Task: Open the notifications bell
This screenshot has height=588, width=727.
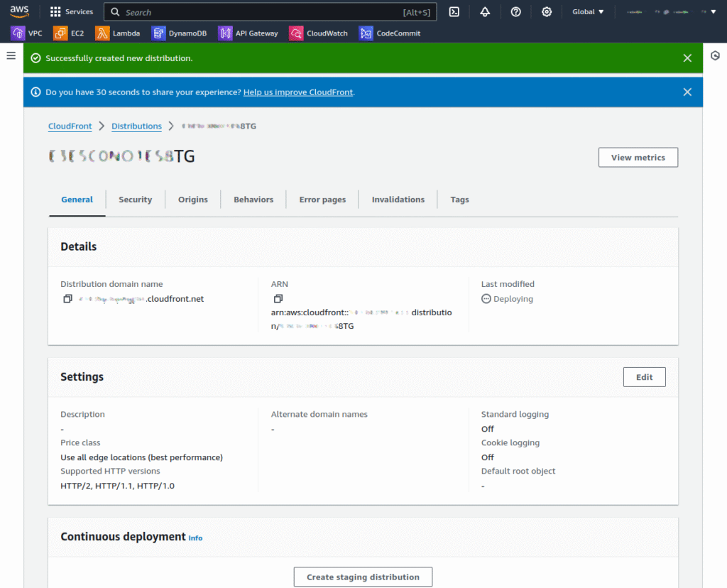Action: (485, 12)
